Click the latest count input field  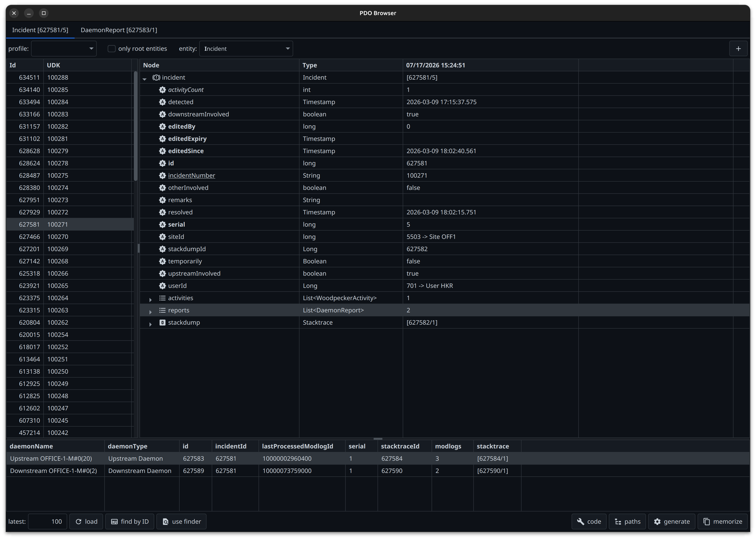pyautogui.click(x=47, y=521)
